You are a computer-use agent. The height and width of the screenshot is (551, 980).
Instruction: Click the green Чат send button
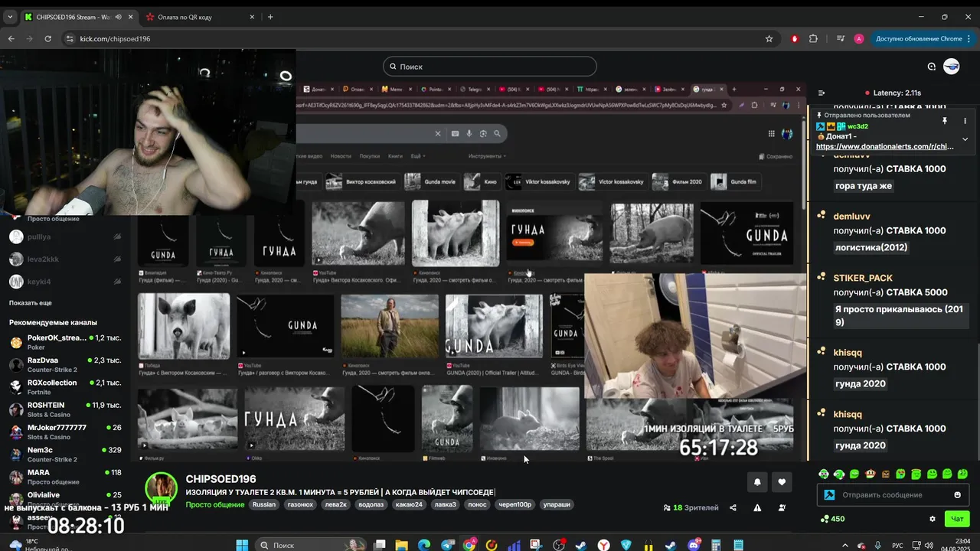957,519
